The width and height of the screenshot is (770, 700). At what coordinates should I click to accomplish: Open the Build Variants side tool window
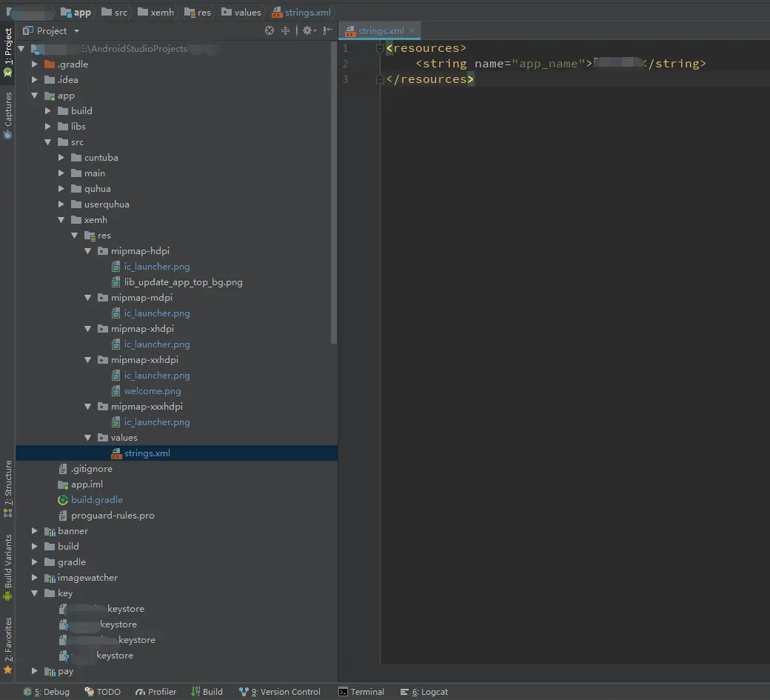point(8,567)
